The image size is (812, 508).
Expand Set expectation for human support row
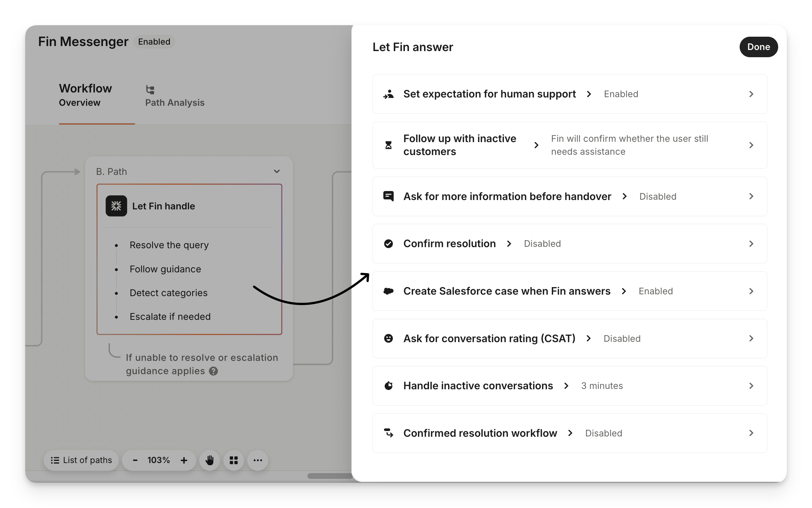(751, 94)
